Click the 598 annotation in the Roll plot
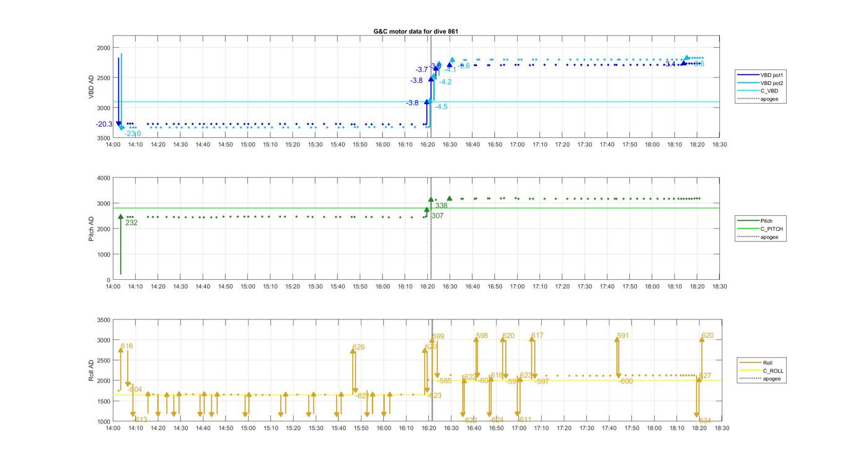This screenshot has height=474, width=868. pos(482,336)
